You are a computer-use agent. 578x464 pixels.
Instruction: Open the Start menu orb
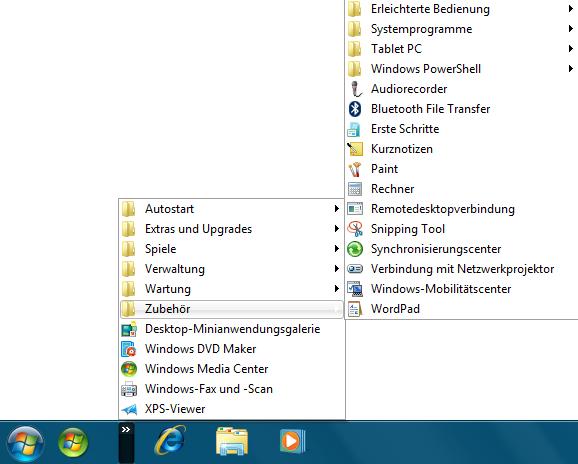tap(25, 443)
